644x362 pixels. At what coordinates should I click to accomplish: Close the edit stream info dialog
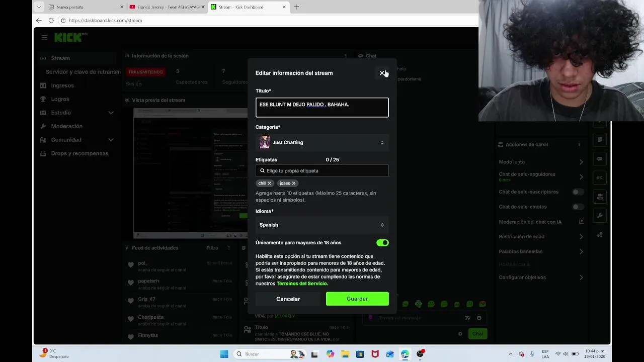coord(382,73)
